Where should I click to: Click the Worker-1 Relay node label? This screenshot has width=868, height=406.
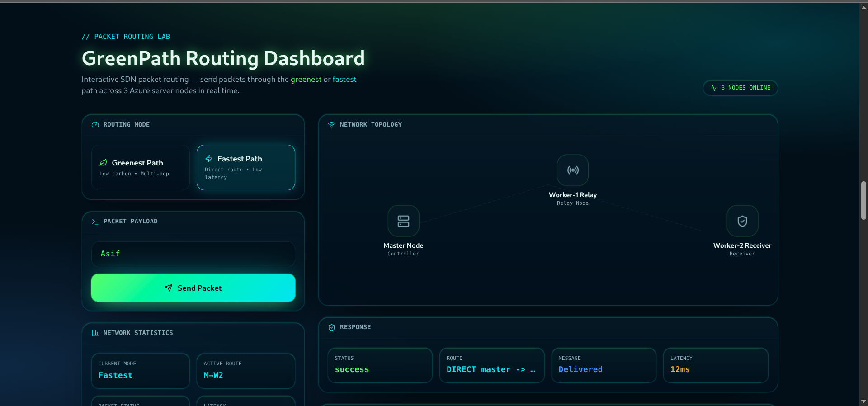click(573, 195)
